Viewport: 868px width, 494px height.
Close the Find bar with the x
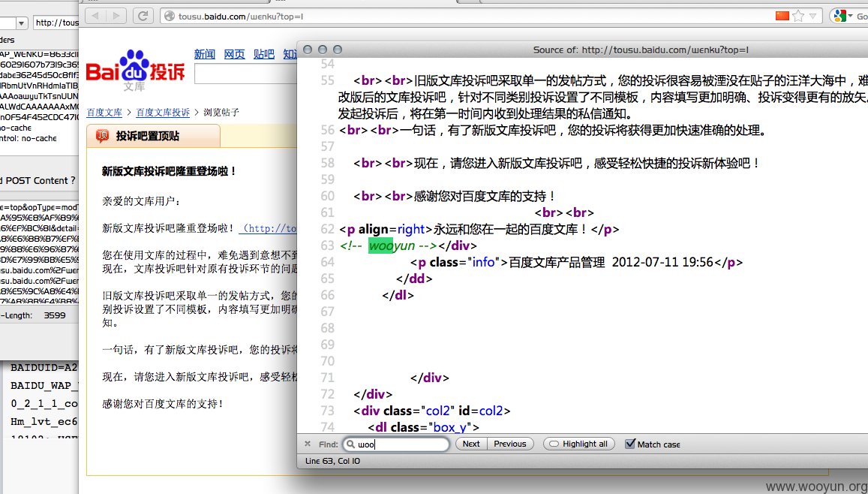(308, 444)
